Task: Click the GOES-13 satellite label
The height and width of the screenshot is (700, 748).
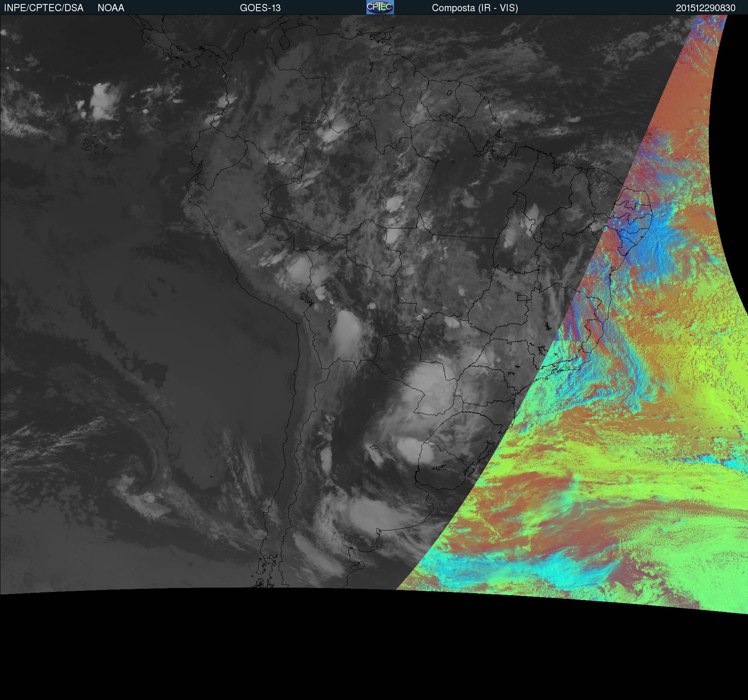Action: pyautogui.click(x=260, y=8)
